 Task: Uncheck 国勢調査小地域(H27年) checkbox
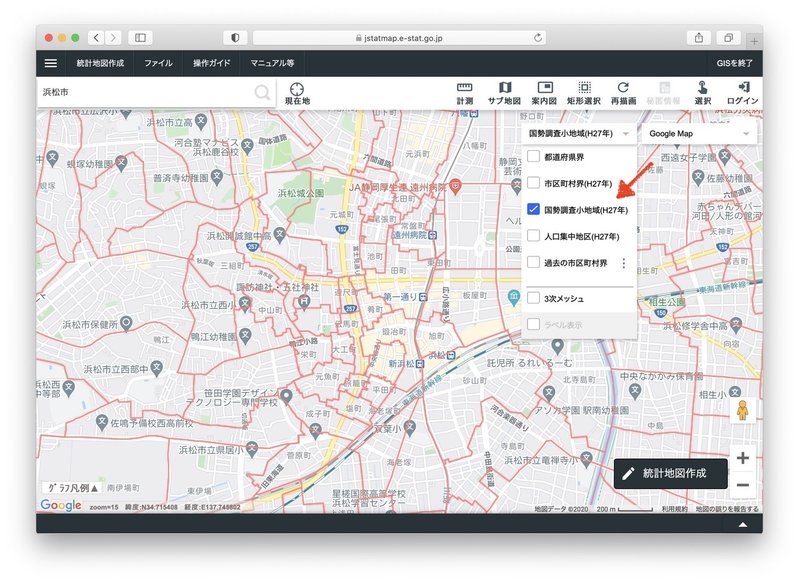(x=533, y=209)
